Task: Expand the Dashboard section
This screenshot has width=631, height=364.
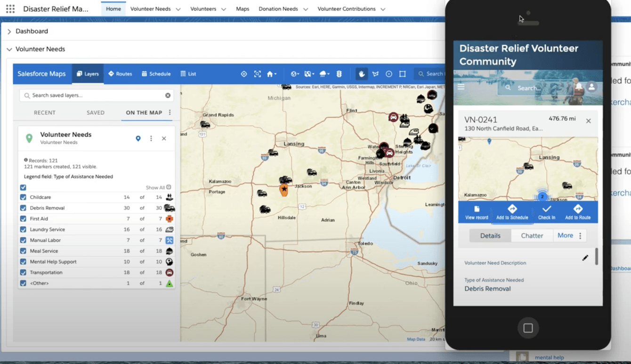Action: tap(9, 32)
